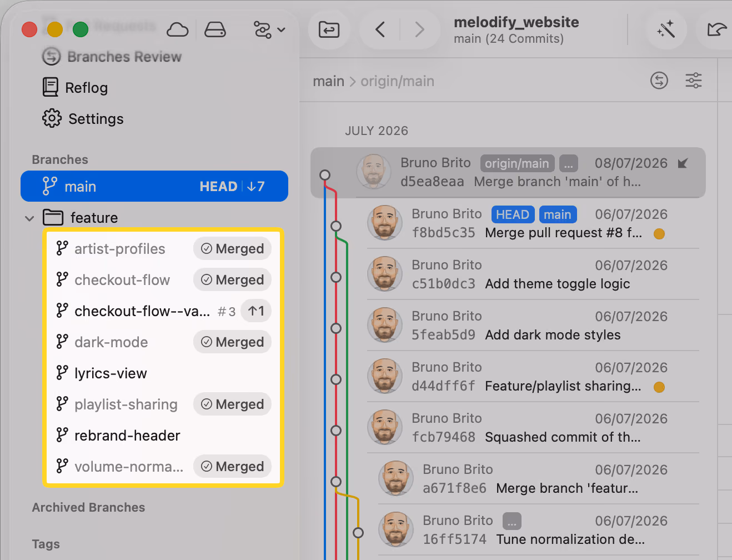
Task: Select the rebrand-header branch
Action: coord(163,436)
